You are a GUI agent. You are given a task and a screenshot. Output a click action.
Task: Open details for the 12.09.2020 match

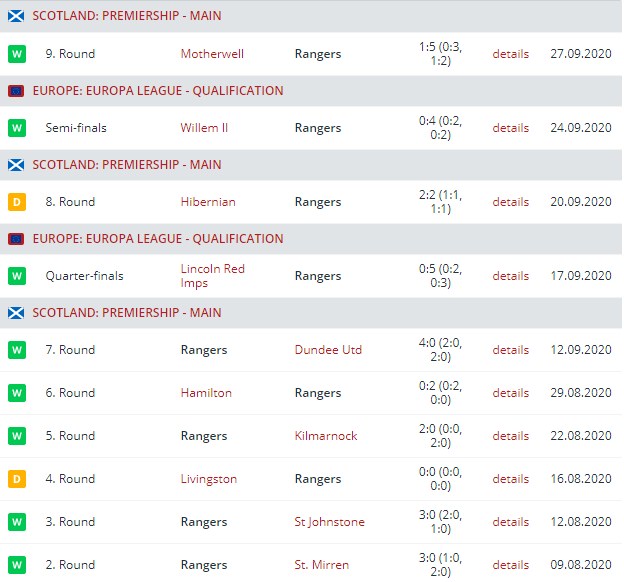(510, 350)
